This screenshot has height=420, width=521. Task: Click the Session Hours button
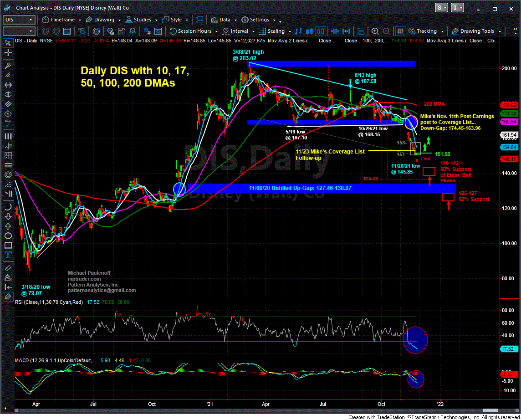(x=190, y=31)
